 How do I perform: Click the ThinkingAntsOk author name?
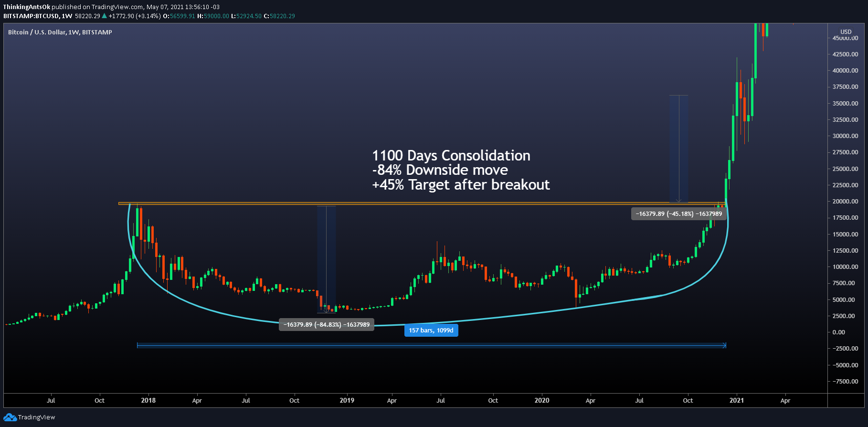point(27,7)
